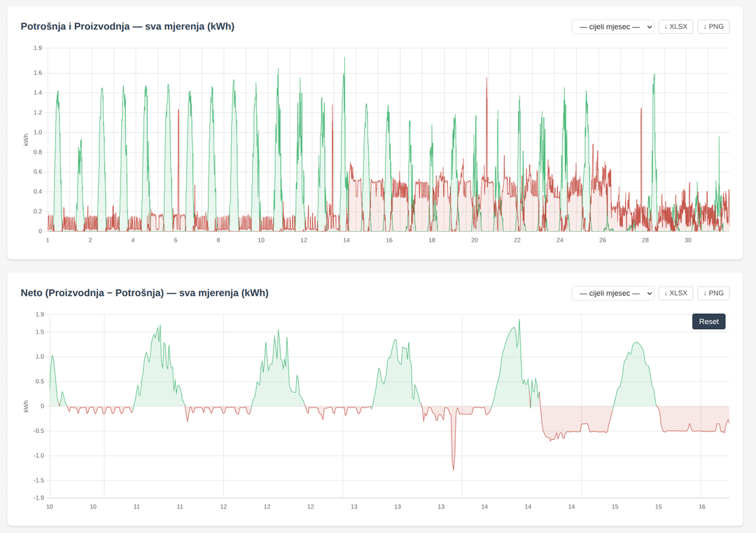Download XLSX for Potrošnja i Proizvodnja chart
The height and width of the screenshot is (533, 756).
click(675, 27)
